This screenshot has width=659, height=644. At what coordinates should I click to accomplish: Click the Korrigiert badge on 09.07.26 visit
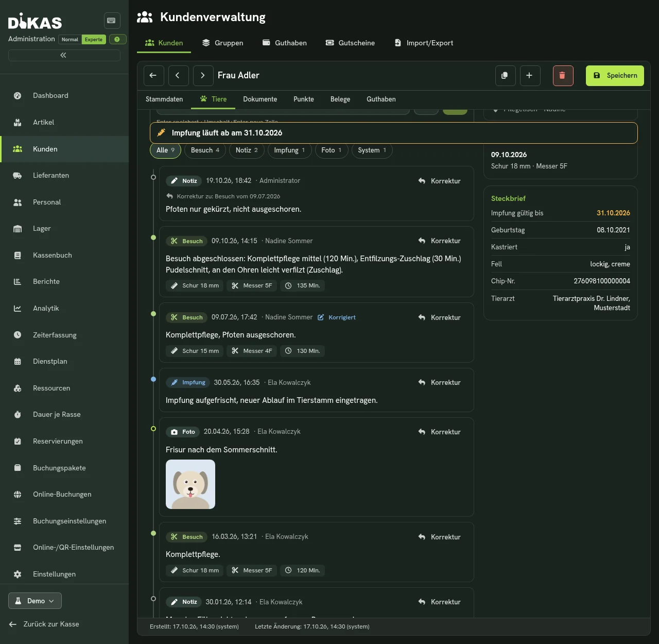pyautogui.click(x=337, y=317)
